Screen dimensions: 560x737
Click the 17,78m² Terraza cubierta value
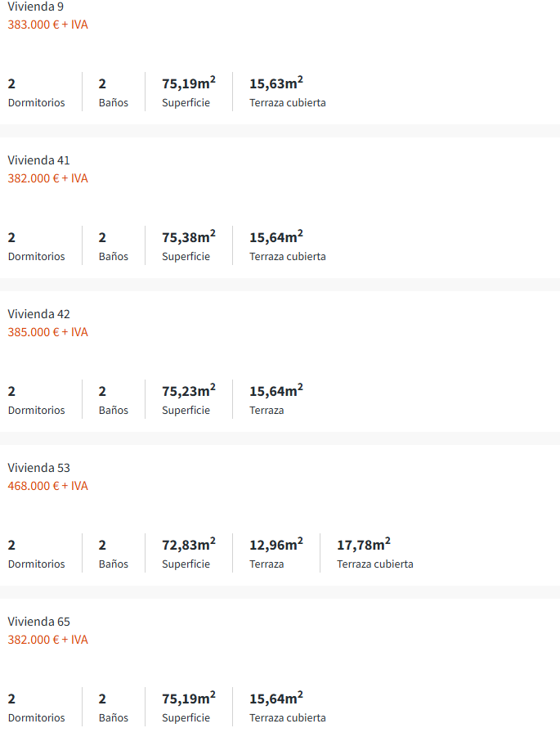[x=363, y=545]
